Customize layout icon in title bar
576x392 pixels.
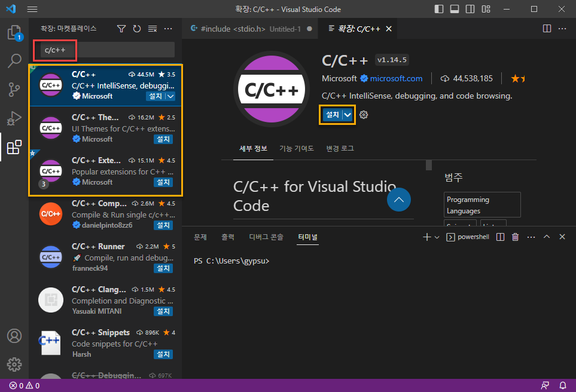tap(486, 9)
